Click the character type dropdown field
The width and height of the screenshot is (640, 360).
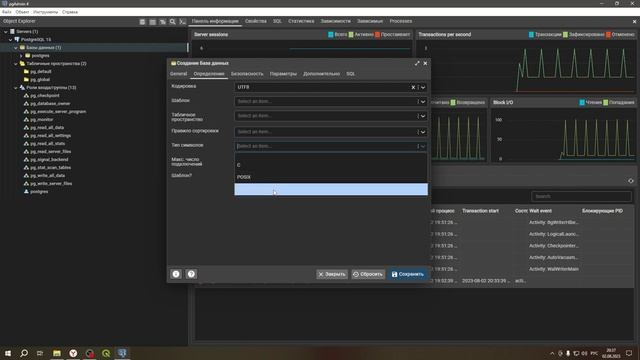tap(331, 146)
